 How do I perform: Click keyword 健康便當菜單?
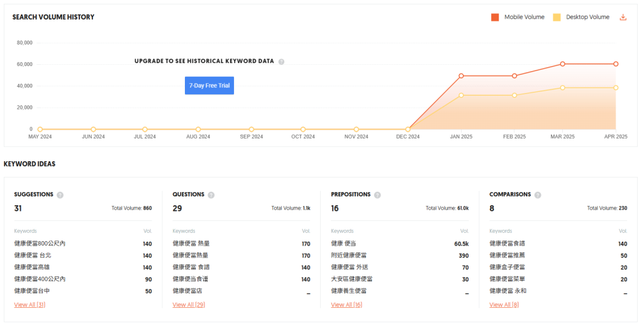508,279
